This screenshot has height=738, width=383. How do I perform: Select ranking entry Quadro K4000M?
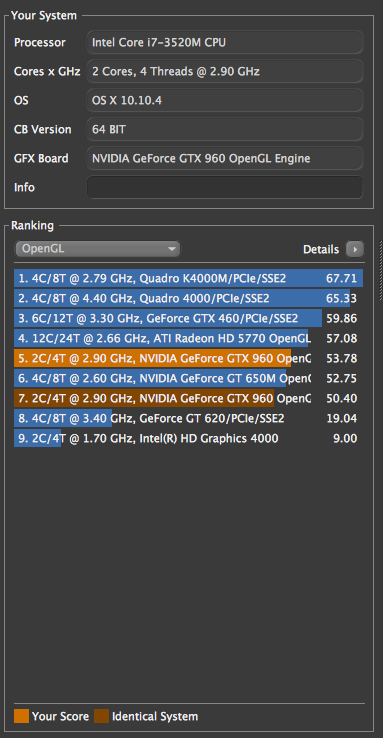click(188, 278)
